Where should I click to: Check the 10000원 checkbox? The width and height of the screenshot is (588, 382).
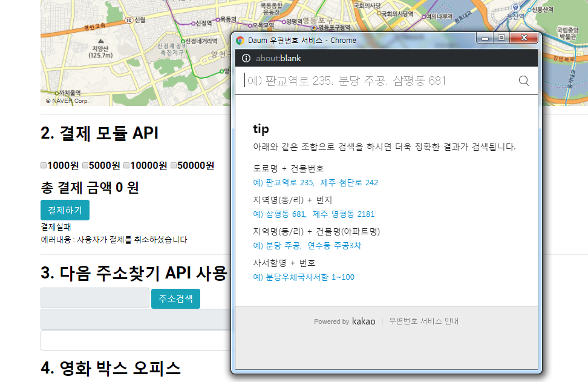click(126, 165)
